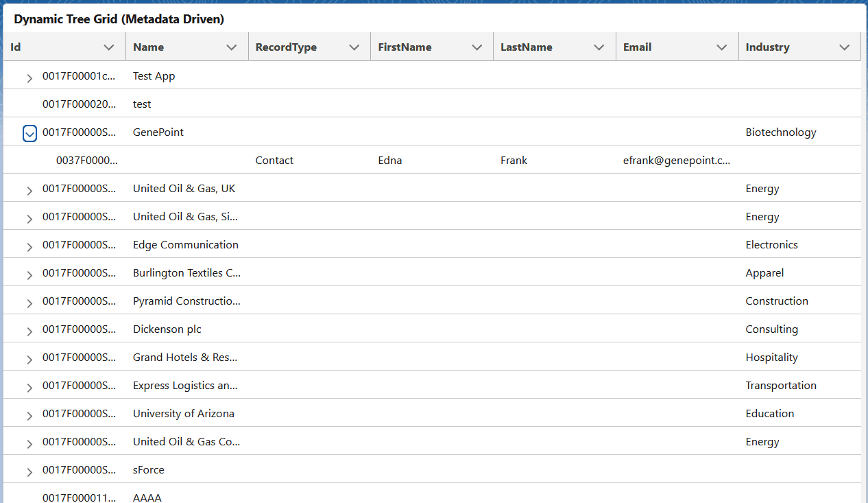Click Id cell 0017F00001c... of Test App
Screen dimensions: 868x503
point(80,76)
